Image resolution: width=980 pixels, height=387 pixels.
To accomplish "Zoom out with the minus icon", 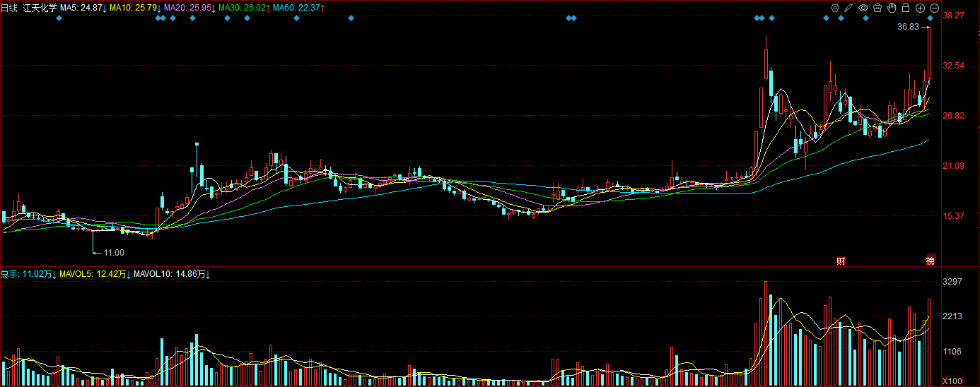I will tap(934, 8).
